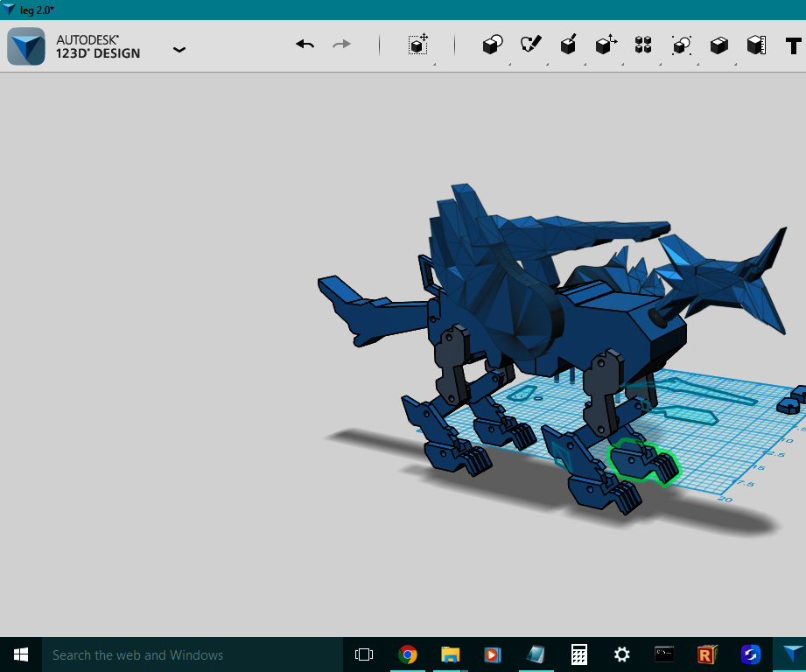Open the Primitives tool
This screenshot has height=672, width=806.
pos(492,44)
